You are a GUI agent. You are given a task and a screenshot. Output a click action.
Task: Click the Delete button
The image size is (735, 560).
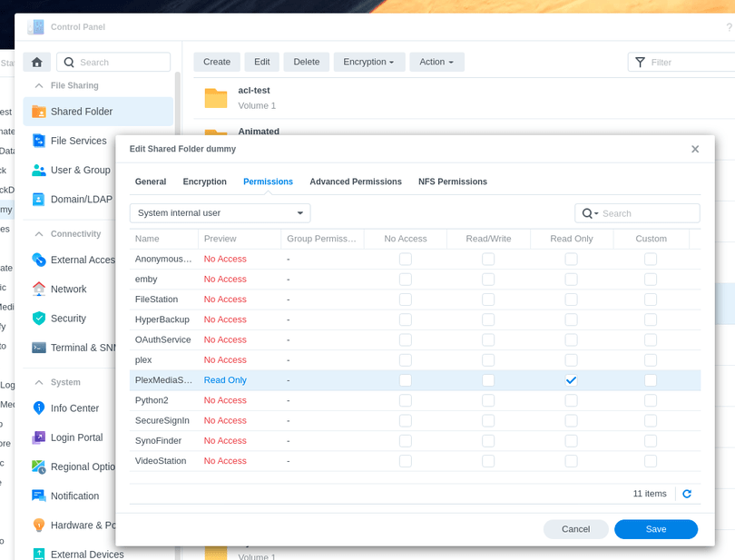point(306,62)
